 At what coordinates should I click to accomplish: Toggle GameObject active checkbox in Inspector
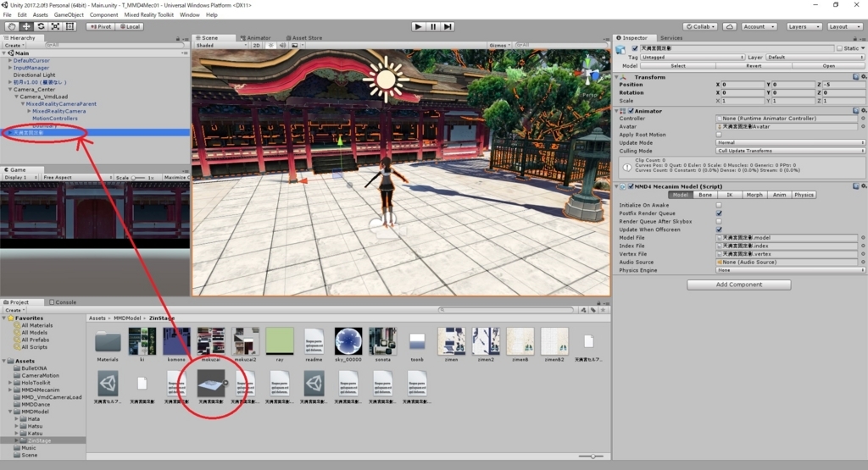pos(635,48)
